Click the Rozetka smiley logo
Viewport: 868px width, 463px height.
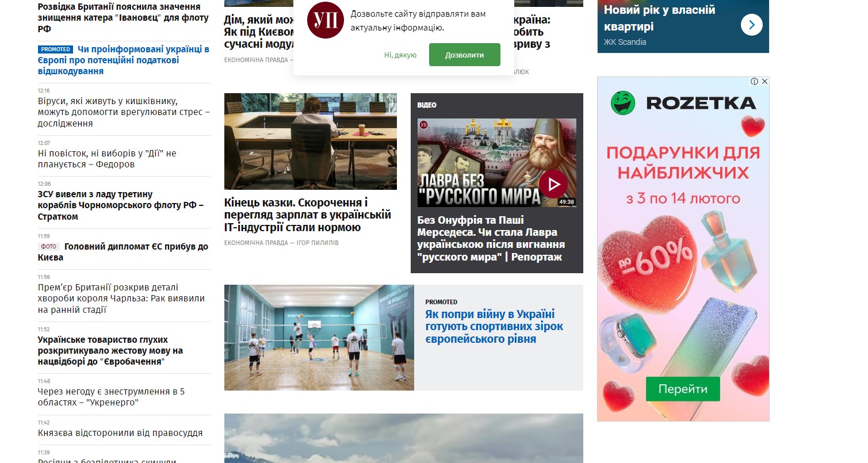click(622, 103)
